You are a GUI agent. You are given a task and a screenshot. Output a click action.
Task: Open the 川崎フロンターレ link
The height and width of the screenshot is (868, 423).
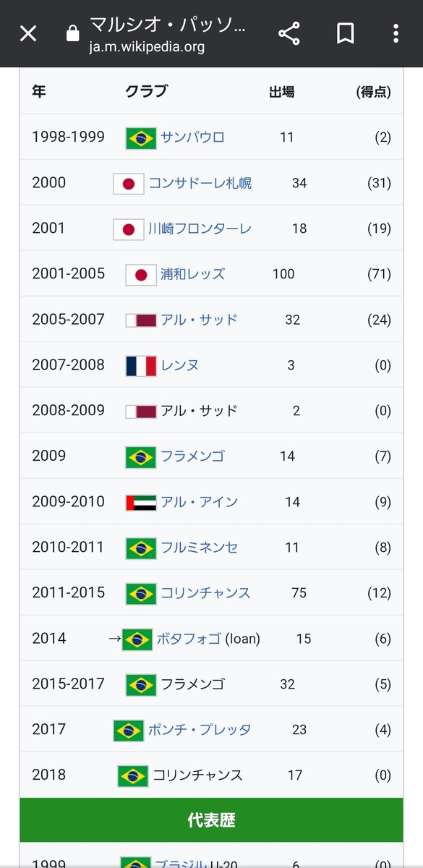(x=200, y=228)
